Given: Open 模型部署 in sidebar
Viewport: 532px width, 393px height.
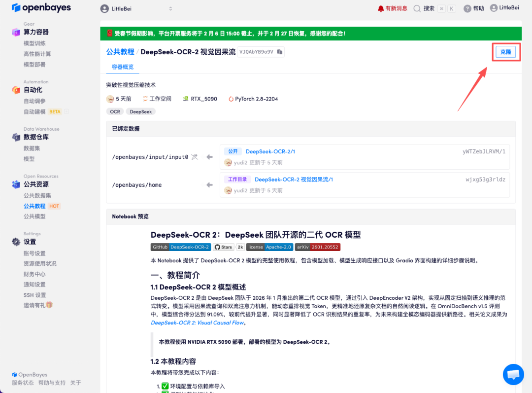Looking at the screenshot, I should tap(34, 64).
